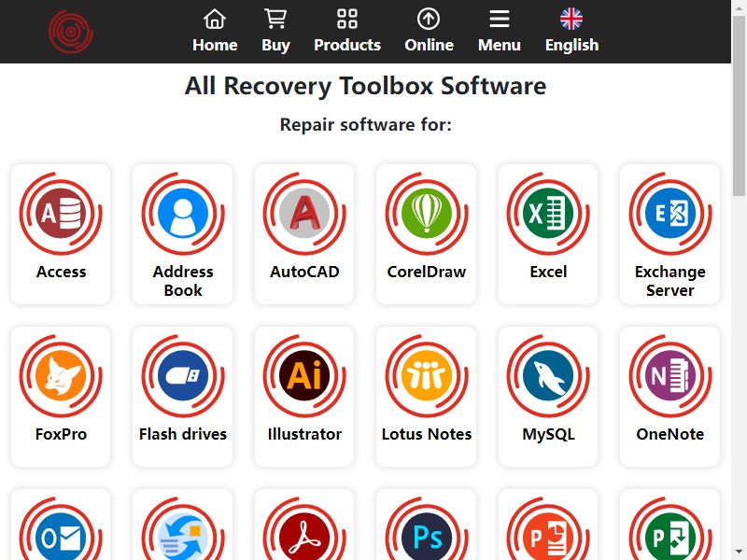Open the Illustrator link text
Image resolution: width=747 pixels, height=560 pixels.
coord(304,434)
